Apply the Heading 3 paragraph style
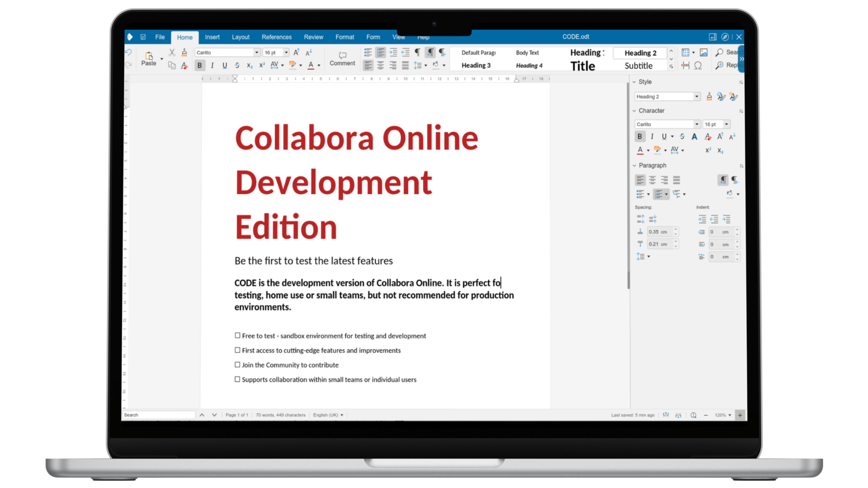868x488 pixels. click(x=476, y=65)
